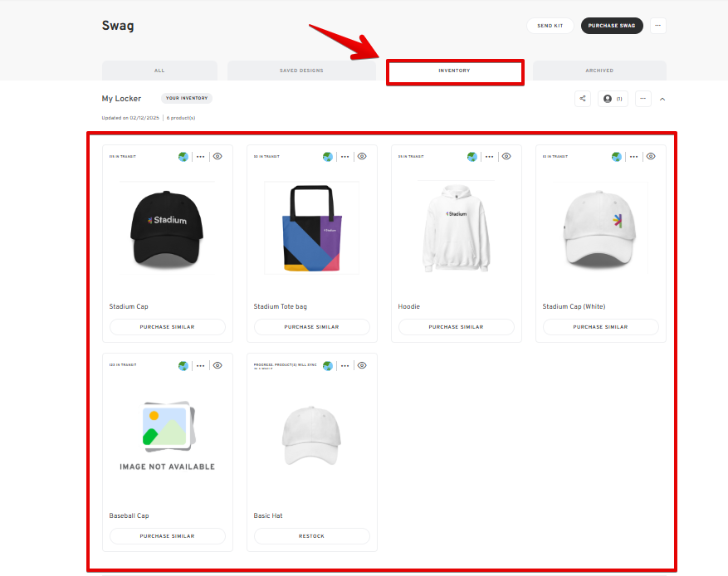The image size is (728, 576).
Task: Click the black Stadium Cap product image
Action: (x=167, y=228)
